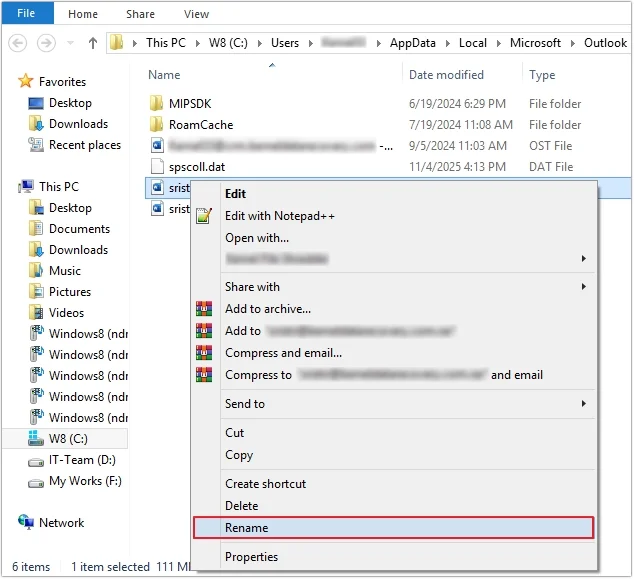Choose Open with... in context menu
Screen dimensions: 634x579
[x=257, y=238]
